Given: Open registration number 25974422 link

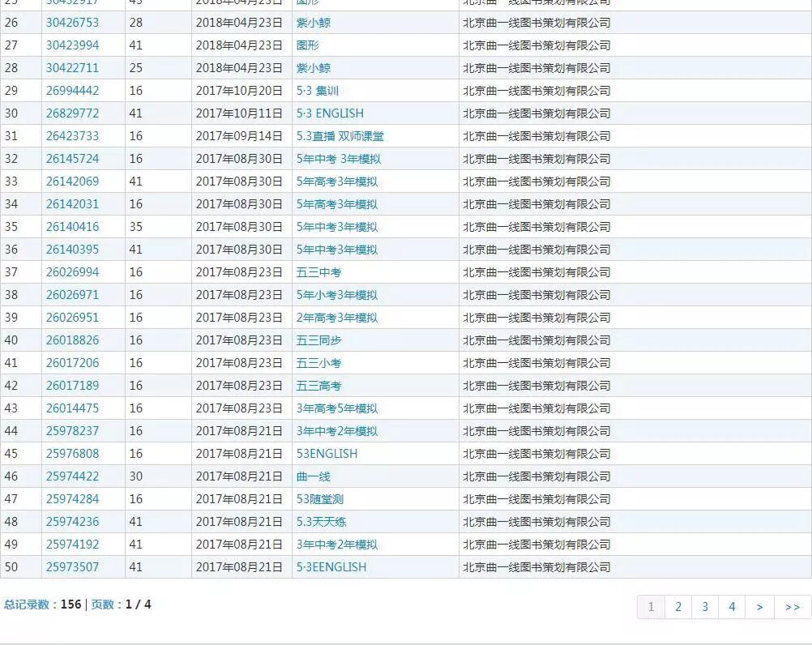Looking at the screenshot, I should [x=72, y=476].
